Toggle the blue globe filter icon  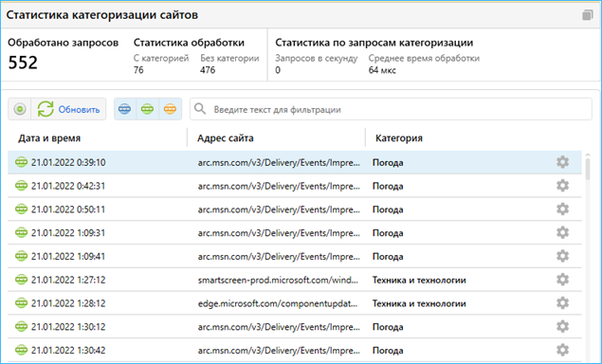[125, 109]
